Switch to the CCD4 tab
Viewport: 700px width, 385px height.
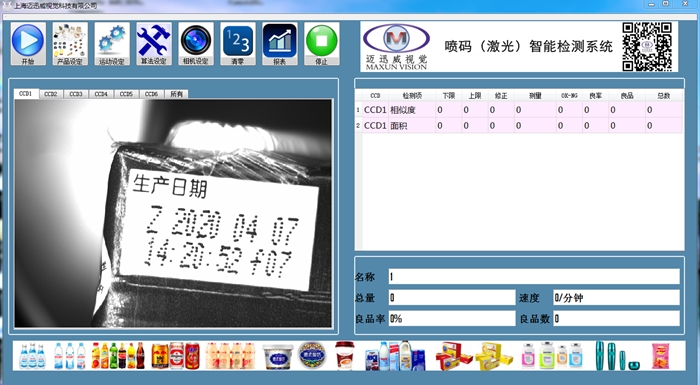[101, 94]
